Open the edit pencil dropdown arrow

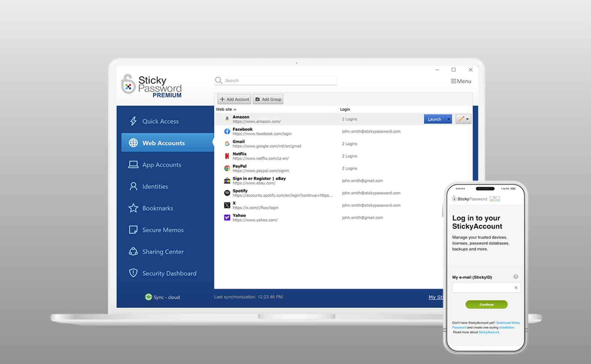[467, 119]
